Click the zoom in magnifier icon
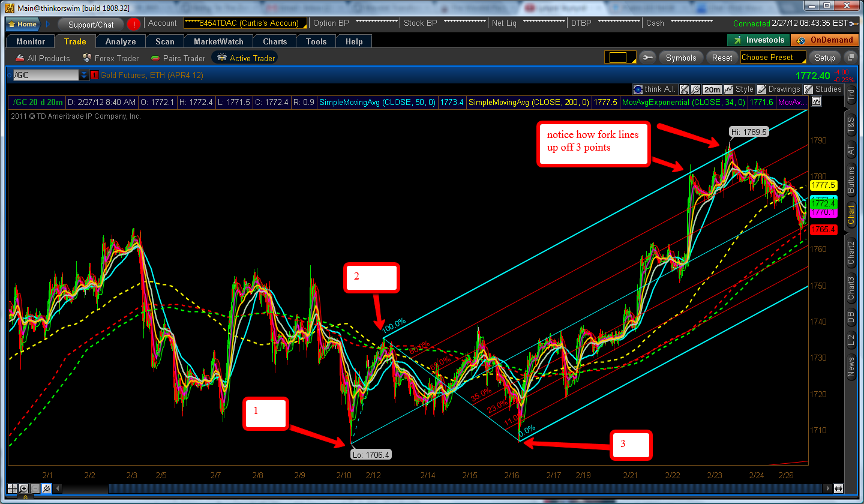 [23, 488]
